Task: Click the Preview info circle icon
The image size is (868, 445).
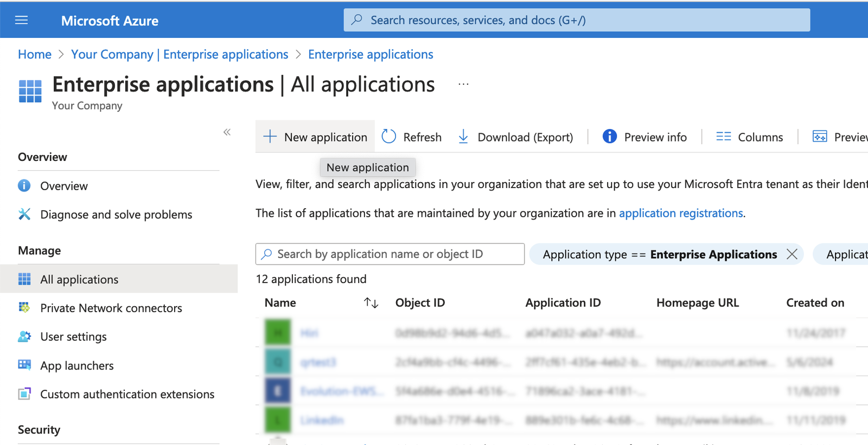Action: (610, 137)
